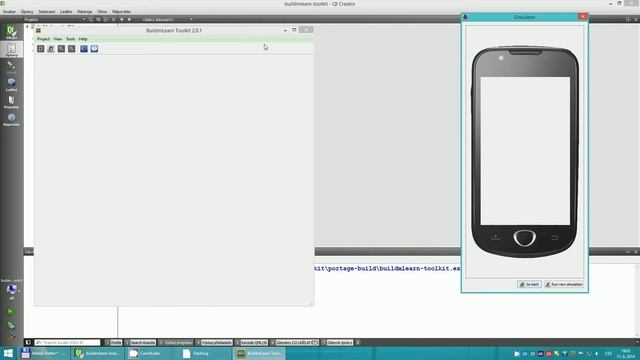Viewport: 640px width, 360px height.
Task: Open Obecné zprávy output pane tab
Action: coord(338,342)
